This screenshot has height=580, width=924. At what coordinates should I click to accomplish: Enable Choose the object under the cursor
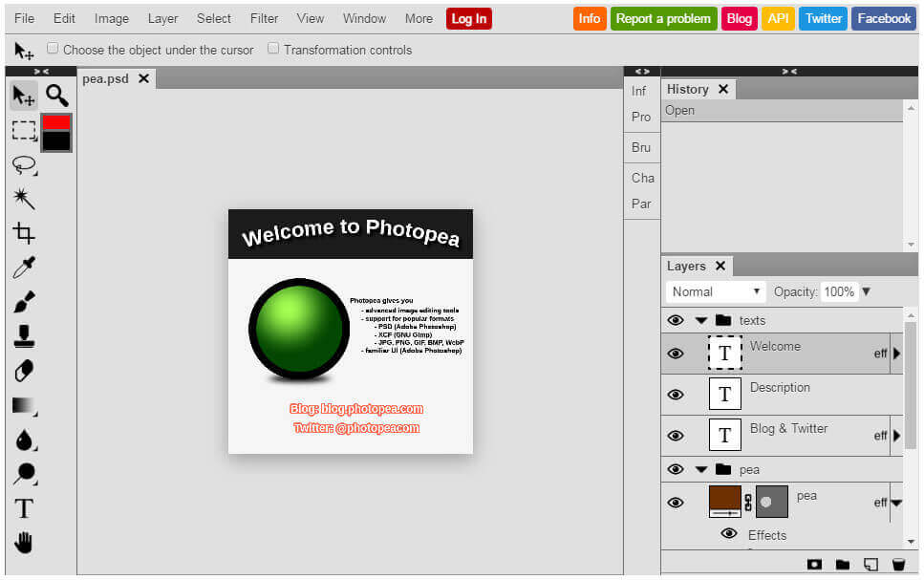pos(53,49)
